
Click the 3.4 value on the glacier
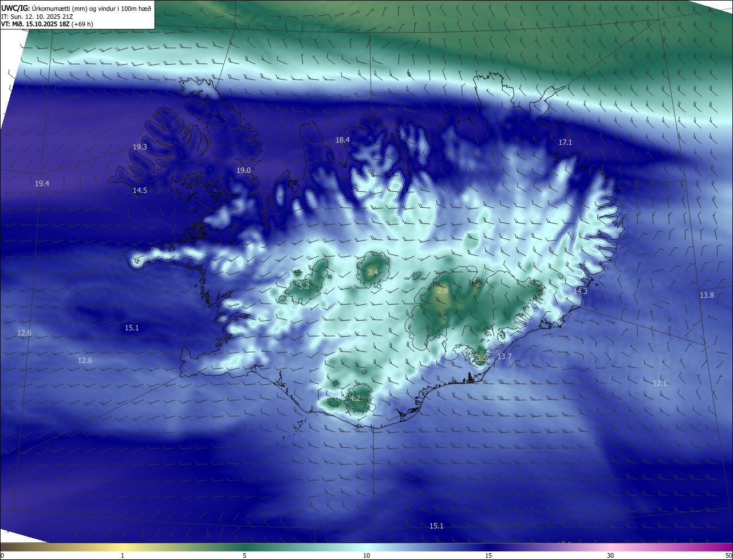(373, 272)
